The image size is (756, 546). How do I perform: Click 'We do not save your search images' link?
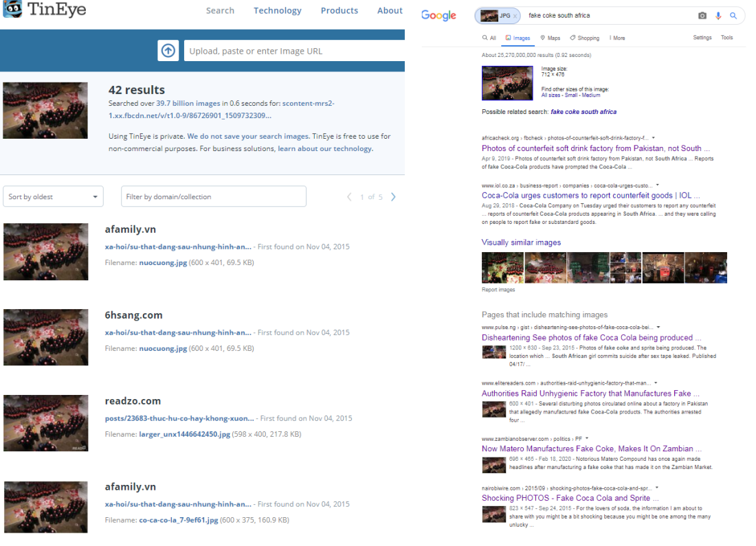(248, 137)
